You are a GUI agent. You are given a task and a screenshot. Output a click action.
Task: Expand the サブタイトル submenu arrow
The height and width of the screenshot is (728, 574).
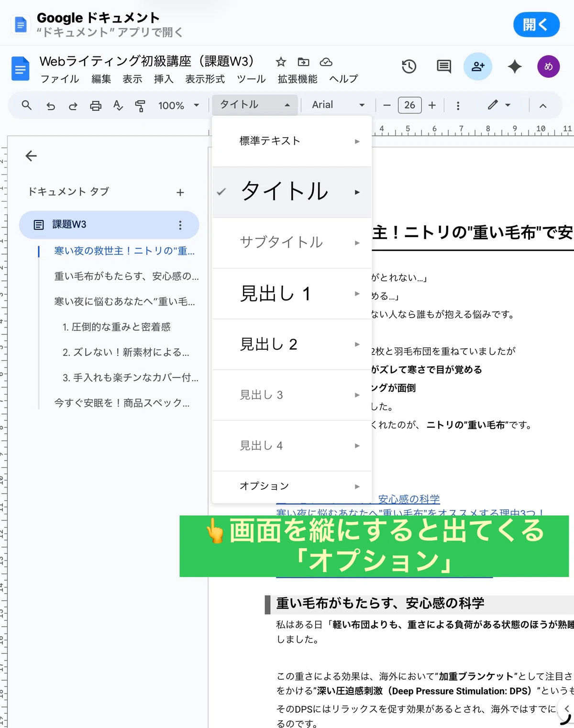pyautogui.click(x=357, y=243)
